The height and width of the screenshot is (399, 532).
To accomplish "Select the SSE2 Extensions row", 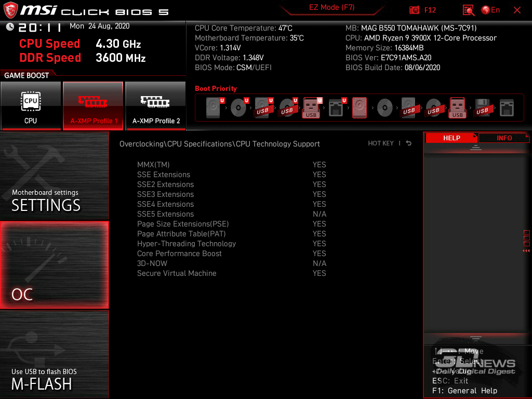I will pyautogui.click(x=231, y=184).
